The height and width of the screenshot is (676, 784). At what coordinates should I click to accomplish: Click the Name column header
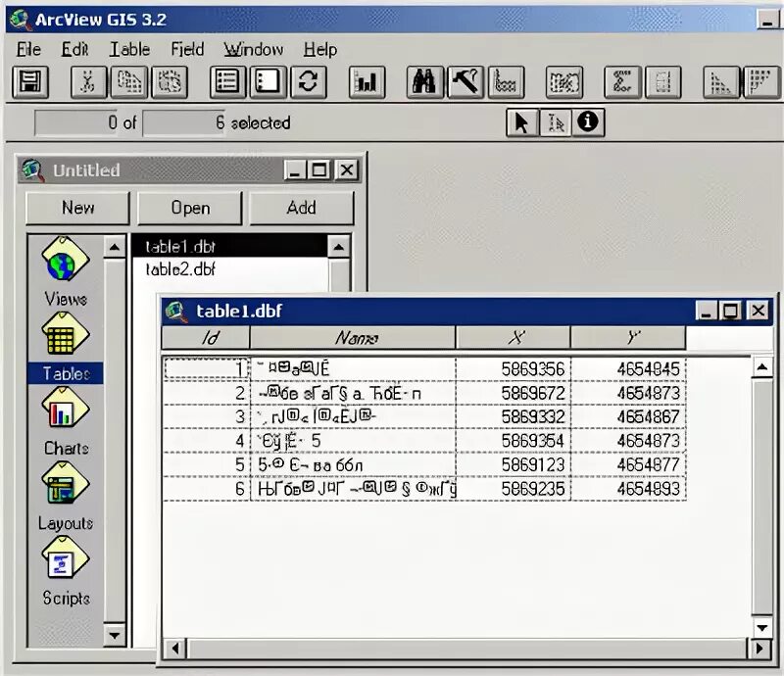point(353,338)
